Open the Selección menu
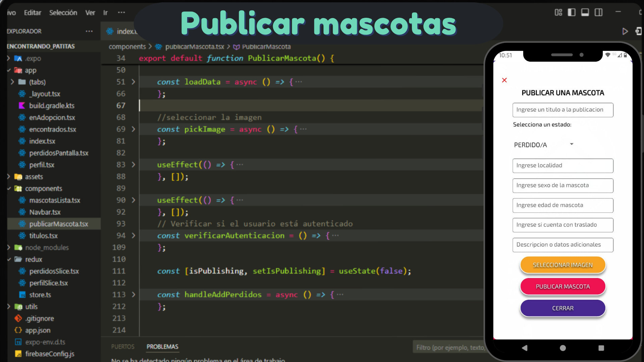This screenshot has height=362, width=644. [x=63, y=13]
